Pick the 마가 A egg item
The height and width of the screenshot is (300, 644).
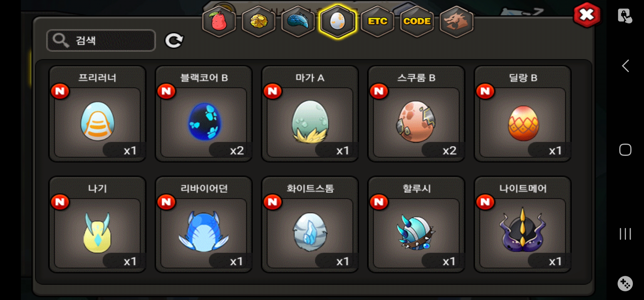(x=310, y=114)
